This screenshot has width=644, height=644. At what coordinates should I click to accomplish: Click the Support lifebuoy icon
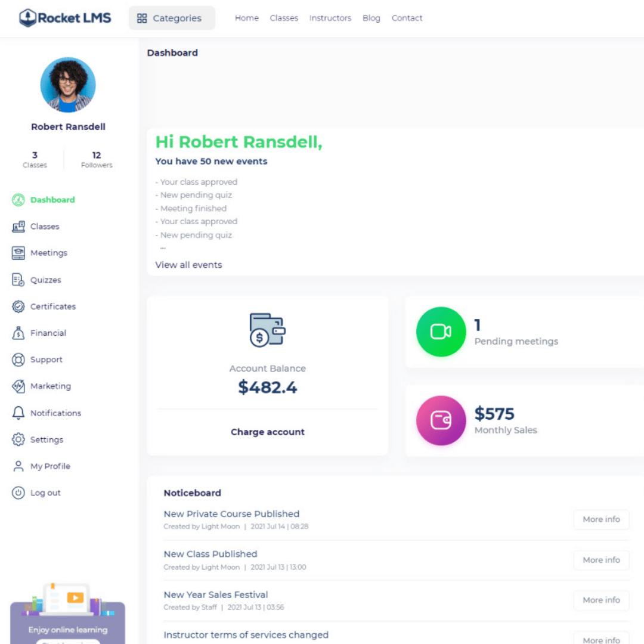tap(18, 360)
